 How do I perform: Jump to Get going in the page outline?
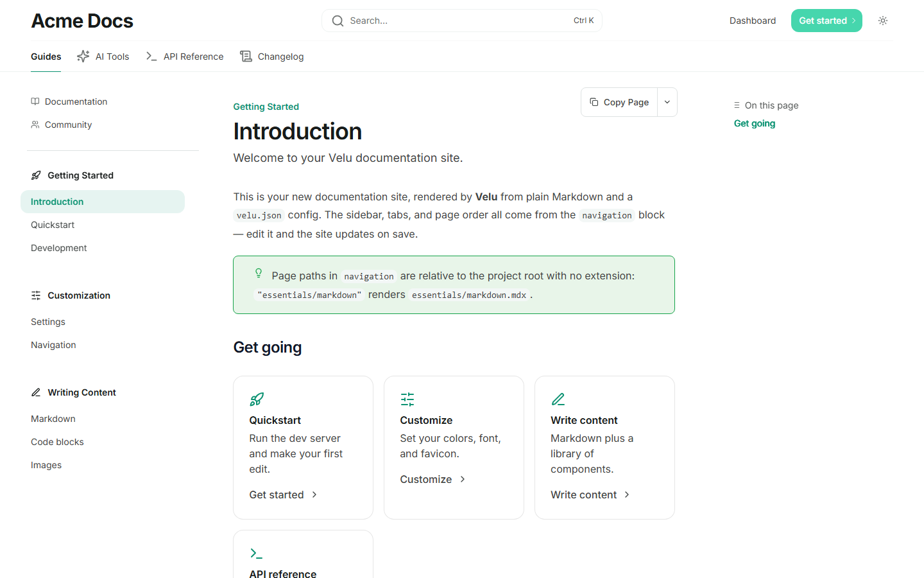[x=755, y=123]
